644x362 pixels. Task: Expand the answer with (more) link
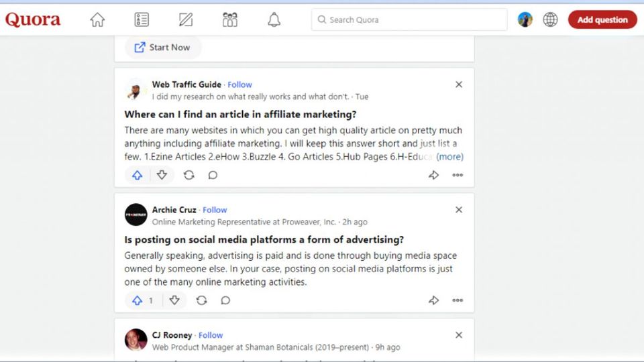coord(449,157)
